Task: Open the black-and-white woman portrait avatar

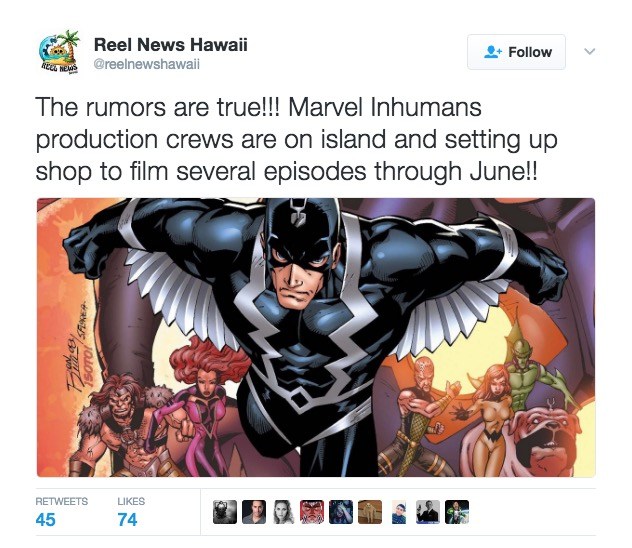Action: pyautogui.click(x=283, y=512)
